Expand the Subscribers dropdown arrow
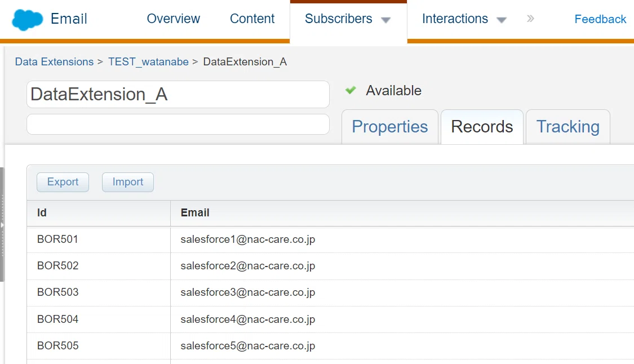The height and width of the screenshot is (364, 634). pos(385,20)
